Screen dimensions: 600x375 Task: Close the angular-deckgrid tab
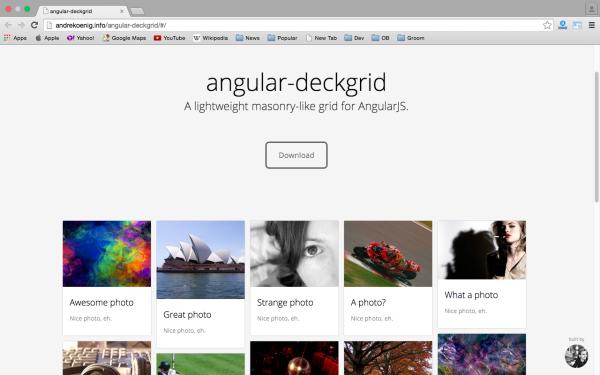(122, 11)
